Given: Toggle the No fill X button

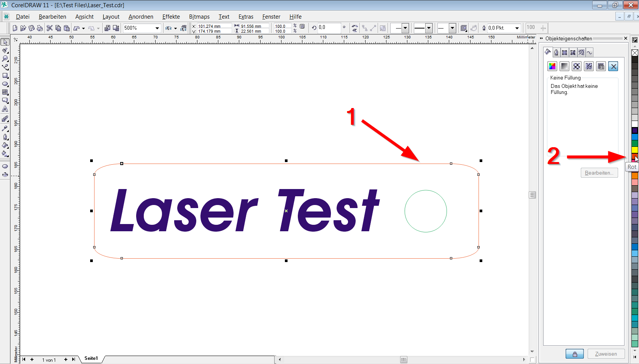Looking at the screenshot, I should [x=613, y=67].
